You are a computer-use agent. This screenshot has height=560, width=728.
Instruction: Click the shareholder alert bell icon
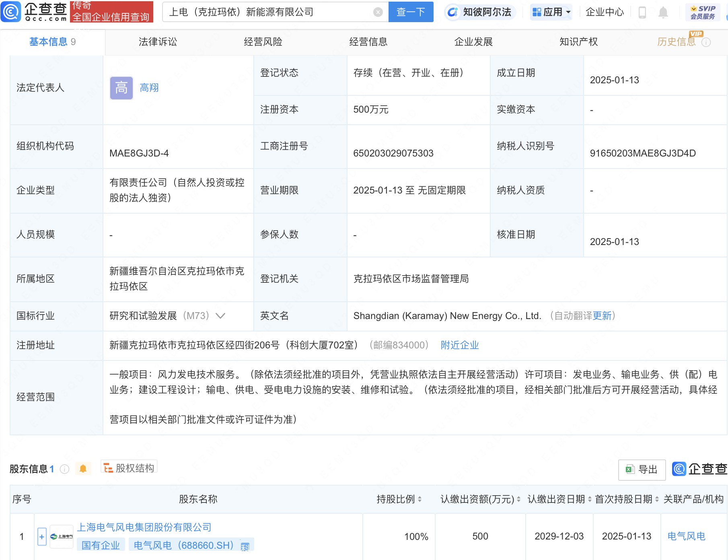[83, 469]
